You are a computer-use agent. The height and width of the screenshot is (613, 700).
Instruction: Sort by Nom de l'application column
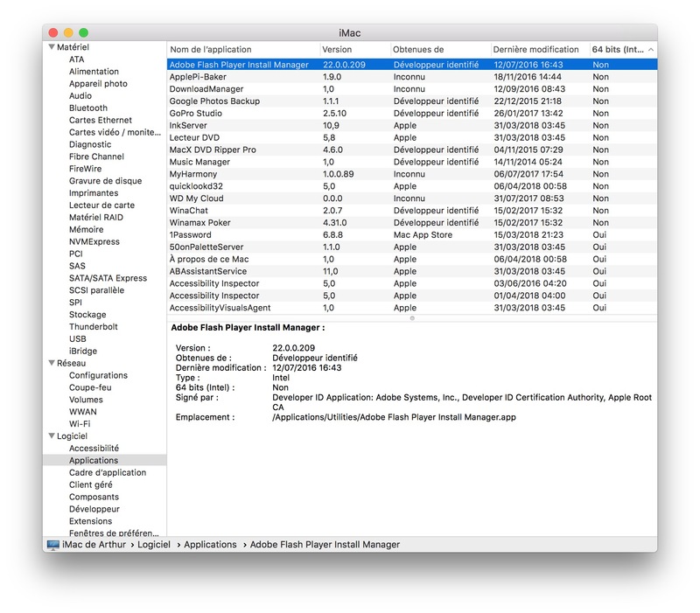[244, 50]
